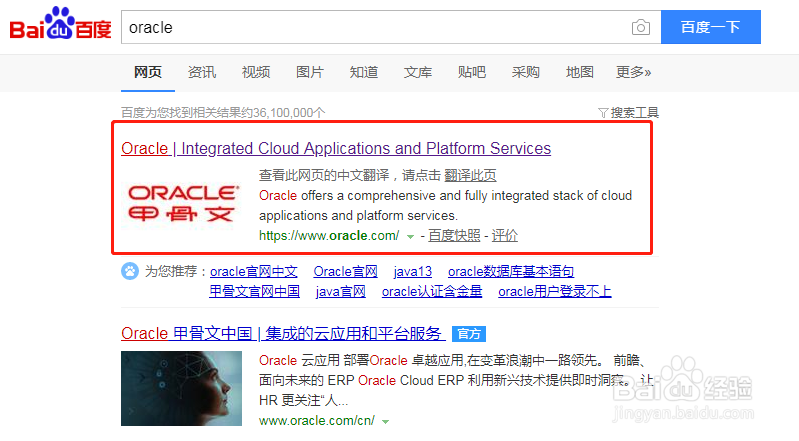Open the 百度快照 cached page link

coord(454,236)
